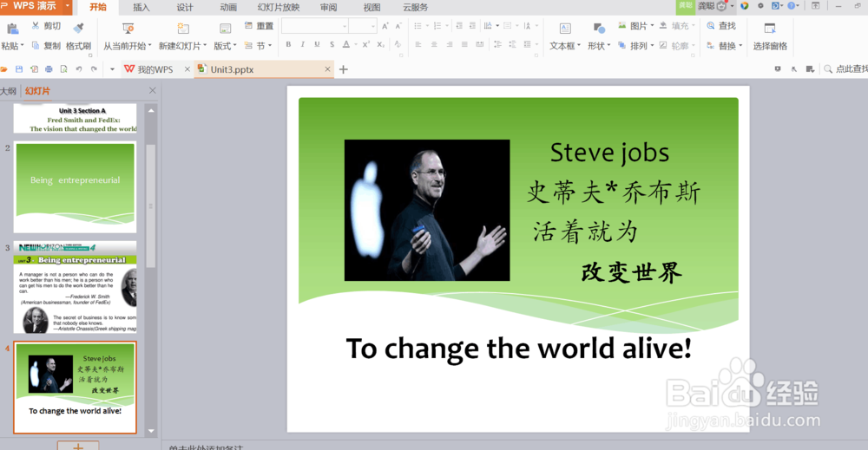Undo the last action

coord(79,69)
